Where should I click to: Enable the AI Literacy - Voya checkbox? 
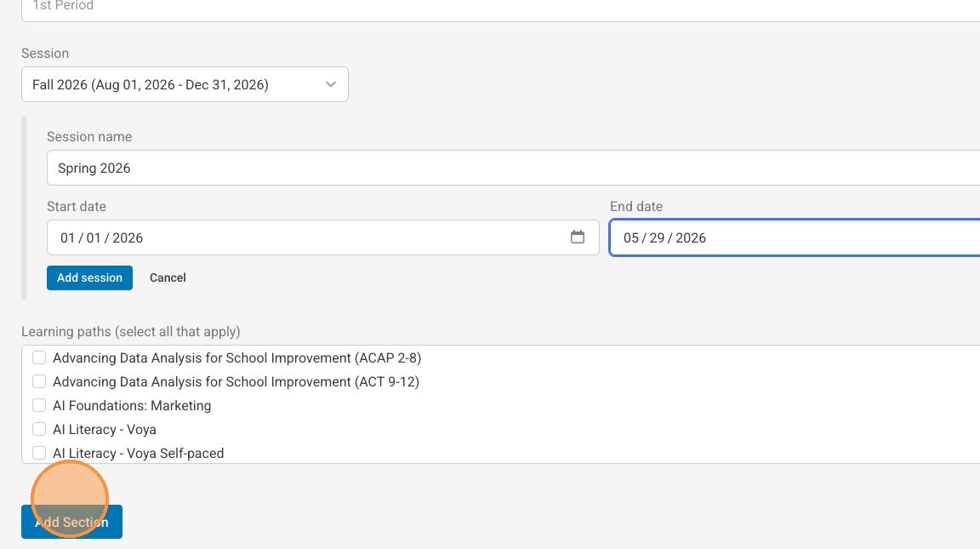39,429
